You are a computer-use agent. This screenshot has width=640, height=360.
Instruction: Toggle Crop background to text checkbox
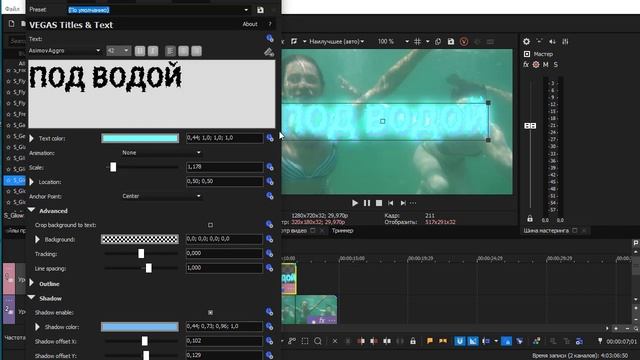pos(210,225)
